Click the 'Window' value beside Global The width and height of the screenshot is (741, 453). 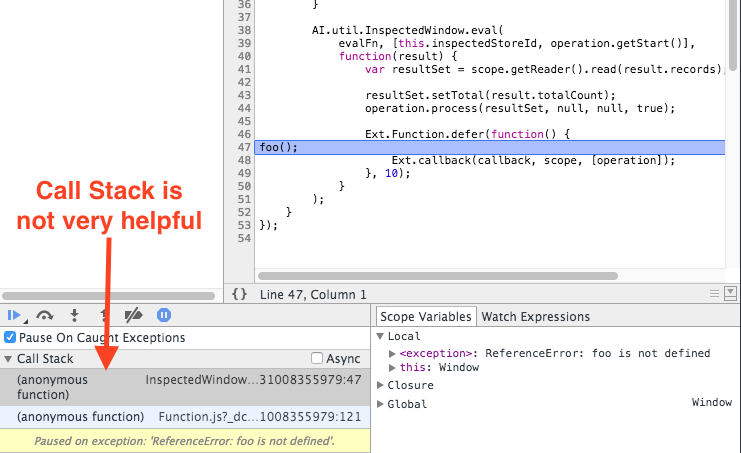(x=712, y=402)
